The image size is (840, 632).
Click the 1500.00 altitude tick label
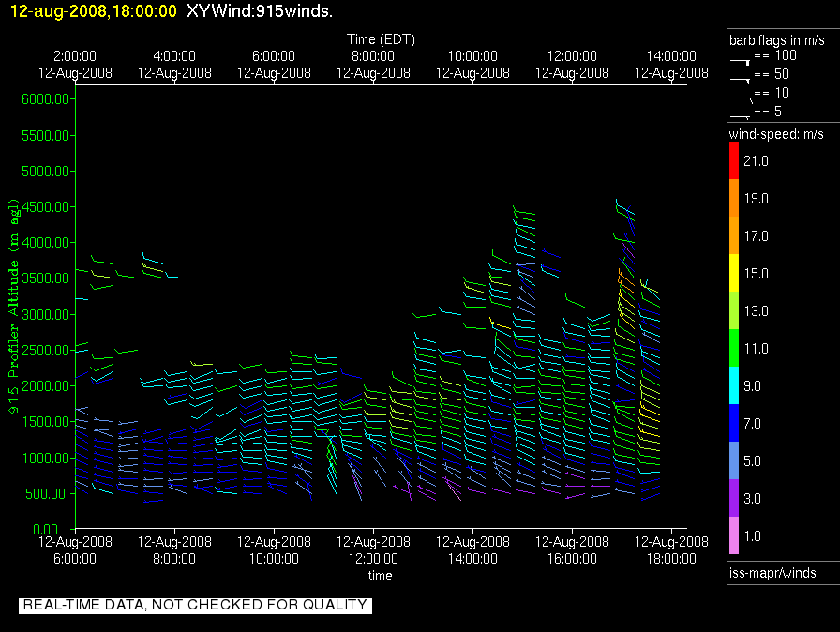pyautogui.click(x=46, y=422)
